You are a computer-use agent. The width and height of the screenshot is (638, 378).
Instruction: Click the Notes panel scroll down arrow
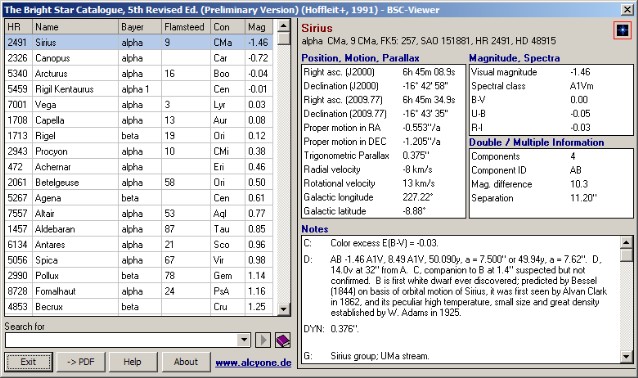coord(627,356)
